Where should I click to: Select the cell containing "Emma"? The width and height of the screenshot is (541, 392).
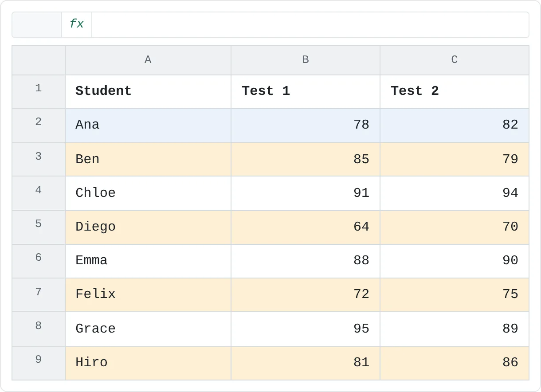(148, 261)
